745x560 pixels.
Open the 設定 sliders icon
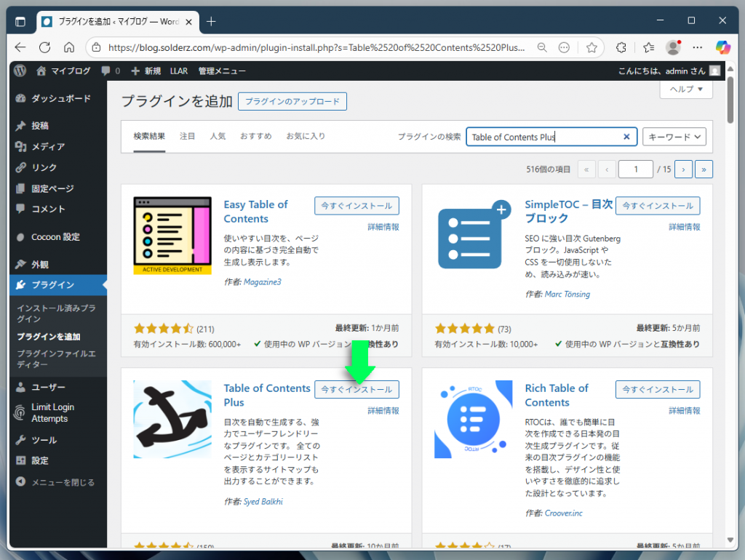click(21, 460)
